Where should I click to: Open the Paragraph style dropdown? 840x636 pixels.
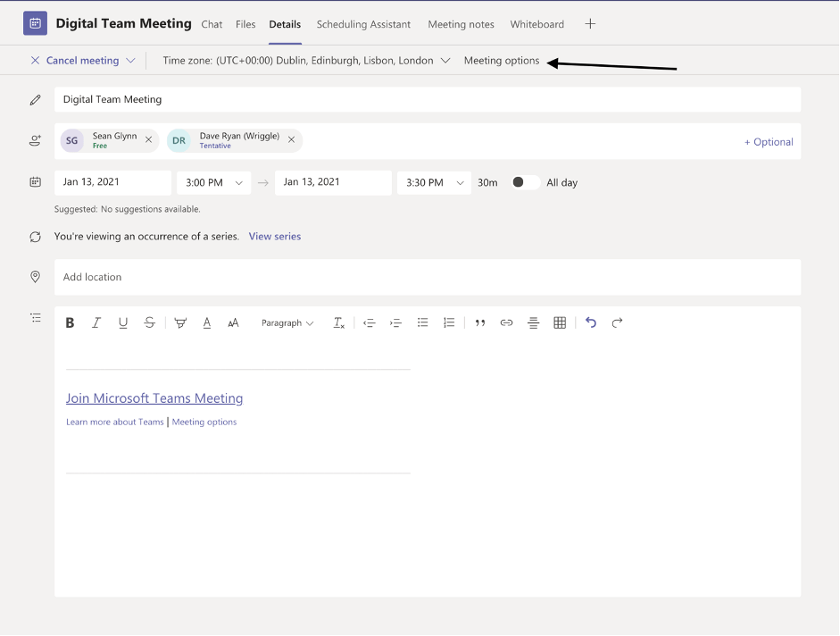(x=287, y=322)
